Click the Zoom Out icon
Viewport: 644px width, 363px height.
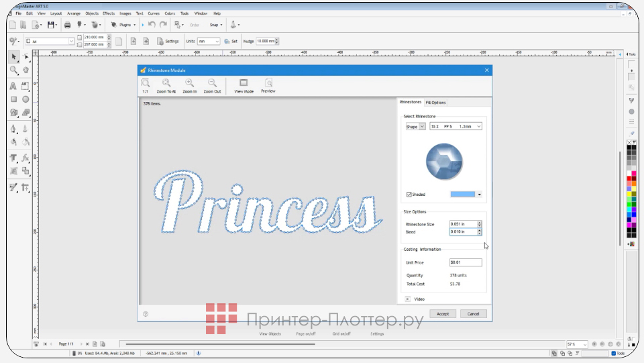[212, 83]
